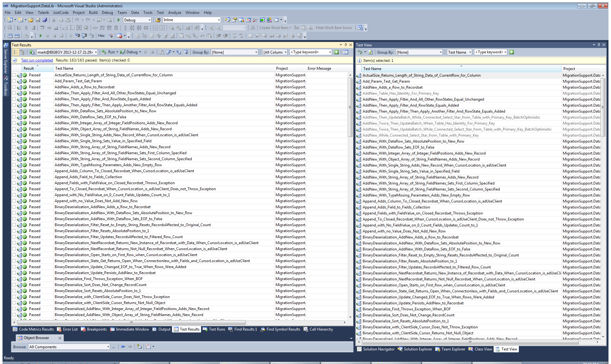Click the Type keyword field in Test View

click(x=489, y=52)
